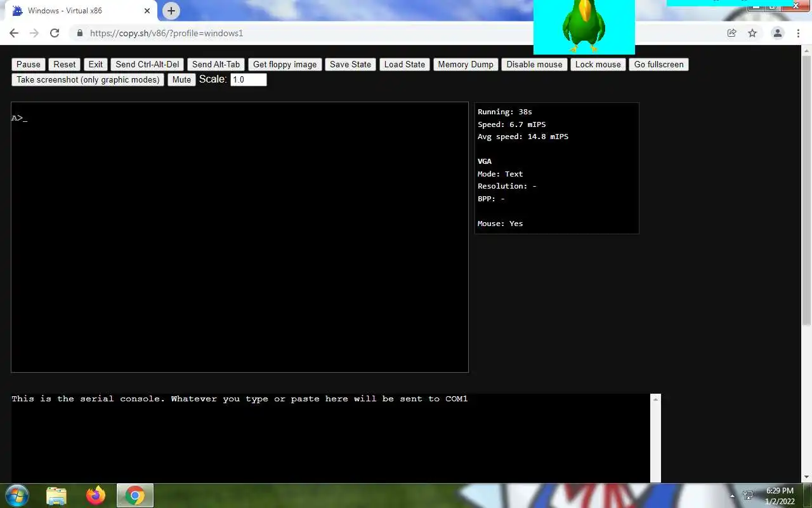This screenshot has width=812, height=508.
Task: Get floppy image
Action: tap(285, 64)
